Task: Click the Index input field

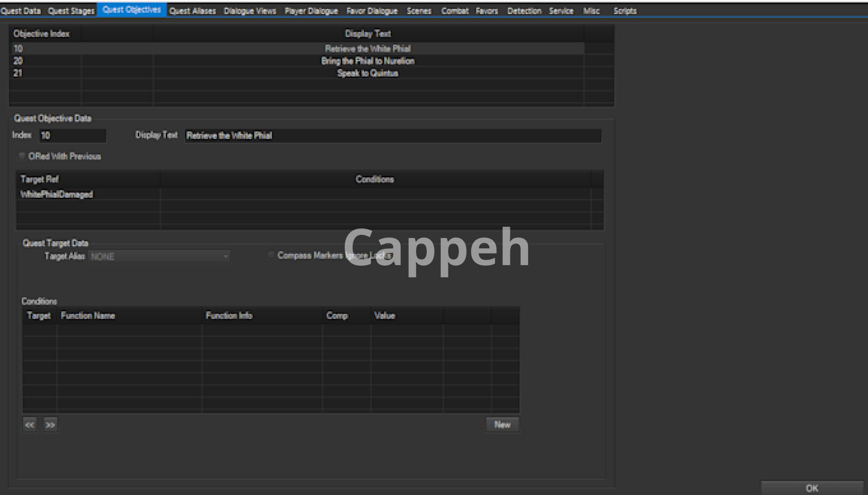Action: coord(72,135)
